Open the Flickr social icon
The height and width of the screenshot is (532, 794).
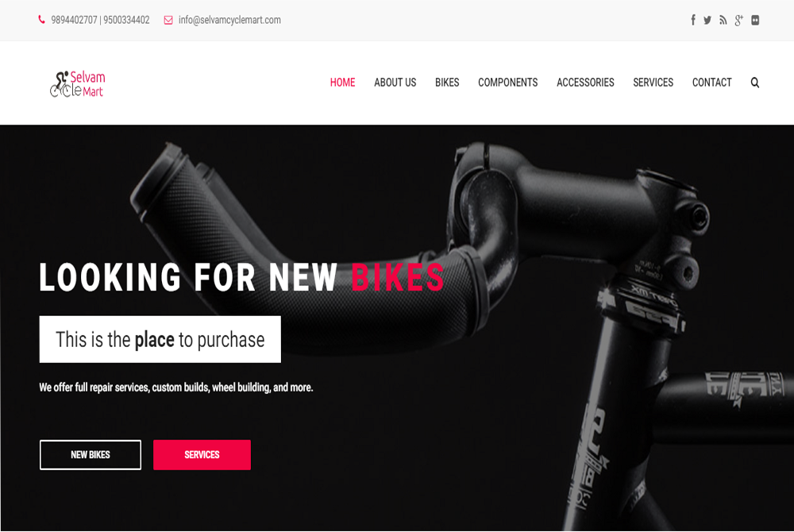tap(755, 20)
